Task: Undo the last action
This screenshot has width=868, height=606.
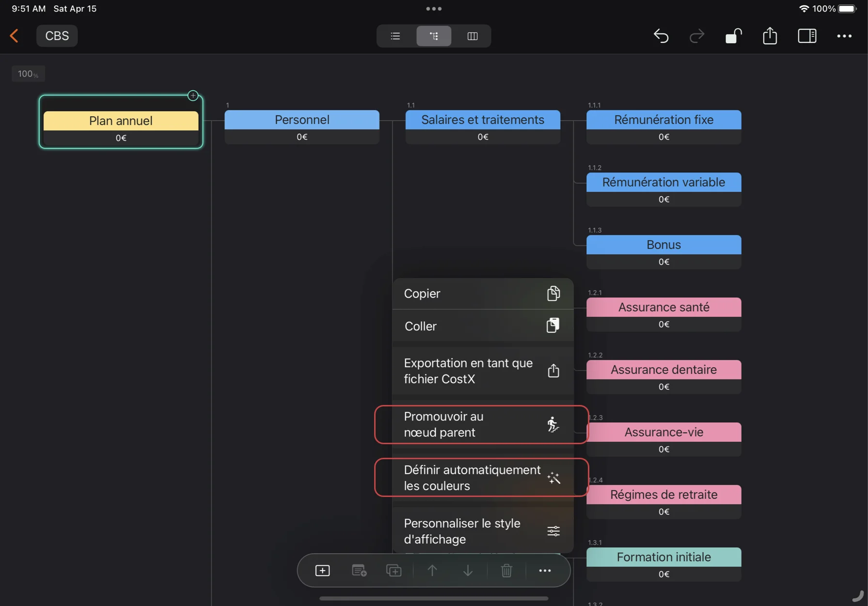Action: [661, 36]
